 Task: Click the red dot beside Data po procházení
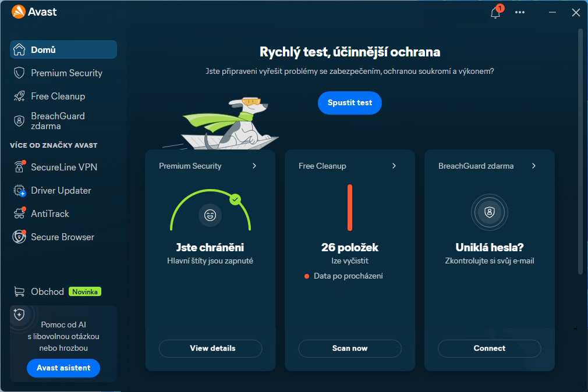[x=307, y=276]
